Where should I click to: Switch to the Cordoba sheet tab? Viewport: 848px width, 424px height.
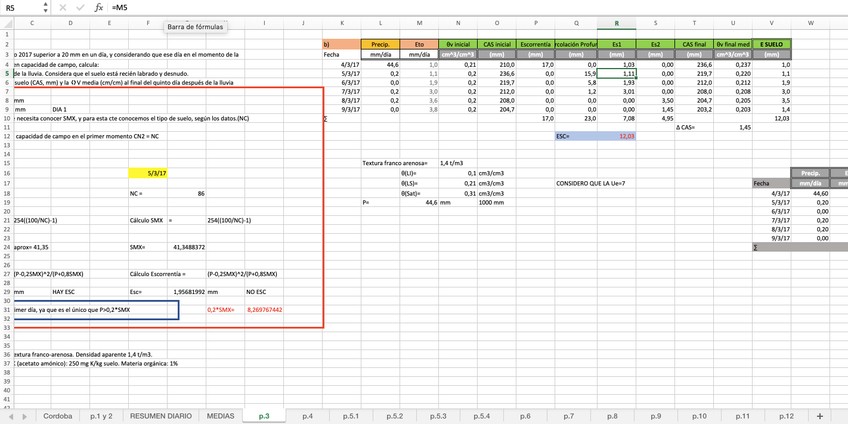click(57, 415)
